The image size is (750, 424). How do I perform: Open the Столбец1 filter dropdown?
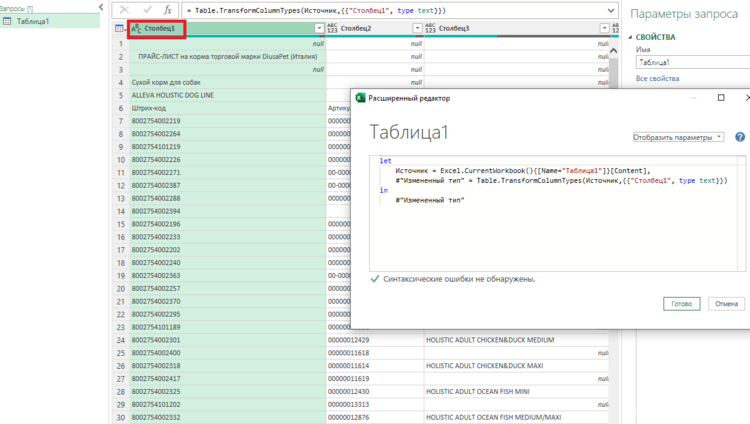pos(320,29)
